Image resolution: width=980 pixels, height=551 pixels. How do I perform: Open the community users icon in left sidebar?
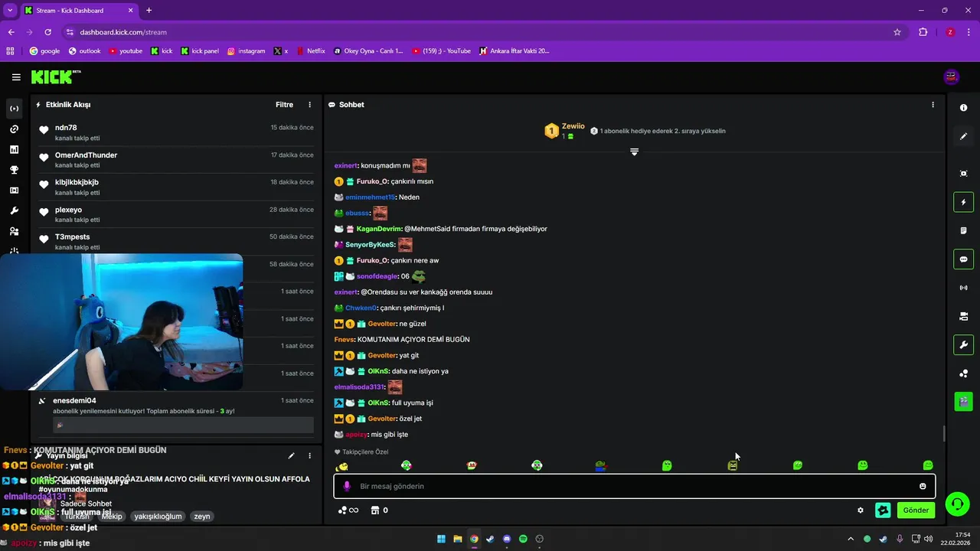(14, 231)
